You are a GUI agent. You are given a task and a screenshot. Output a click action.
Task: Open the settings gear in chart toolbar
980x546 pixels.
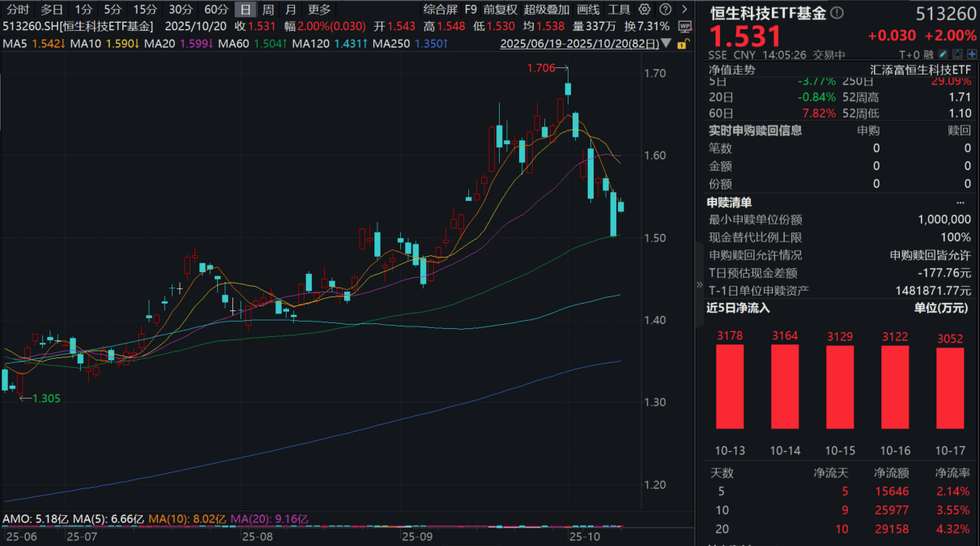coord(644,10)
